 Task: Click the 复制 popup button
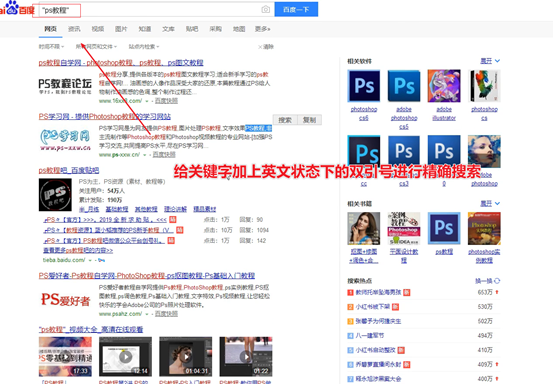coord(309,120)
